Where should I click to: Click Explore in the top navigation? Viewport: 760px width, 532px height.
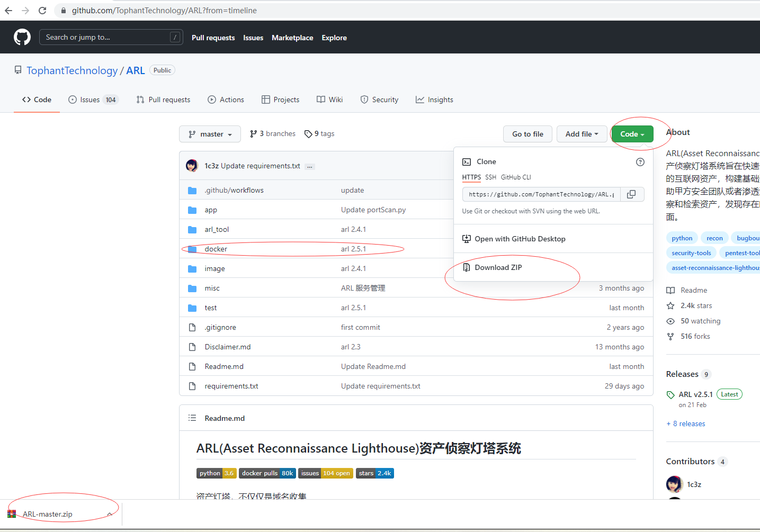pos(334,38)
